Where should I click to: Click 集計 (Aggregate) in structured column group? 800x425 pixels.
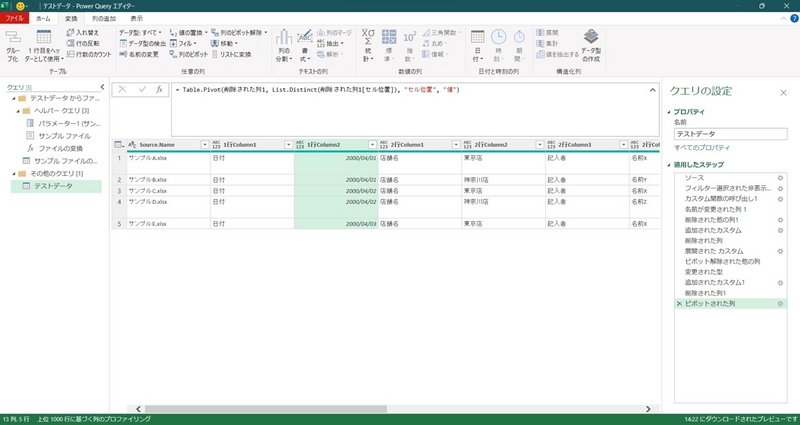point(547,43)
